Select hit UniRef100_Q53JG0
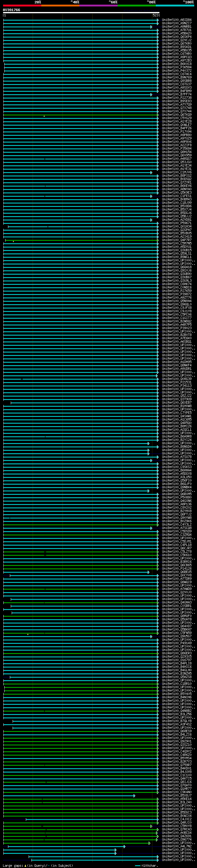Screen dimensions: 197x868 tap(176, 162)
